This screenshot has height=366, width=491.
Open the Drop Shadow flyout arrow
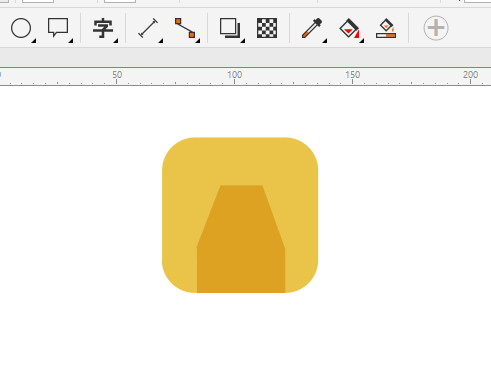pos(243,41)
